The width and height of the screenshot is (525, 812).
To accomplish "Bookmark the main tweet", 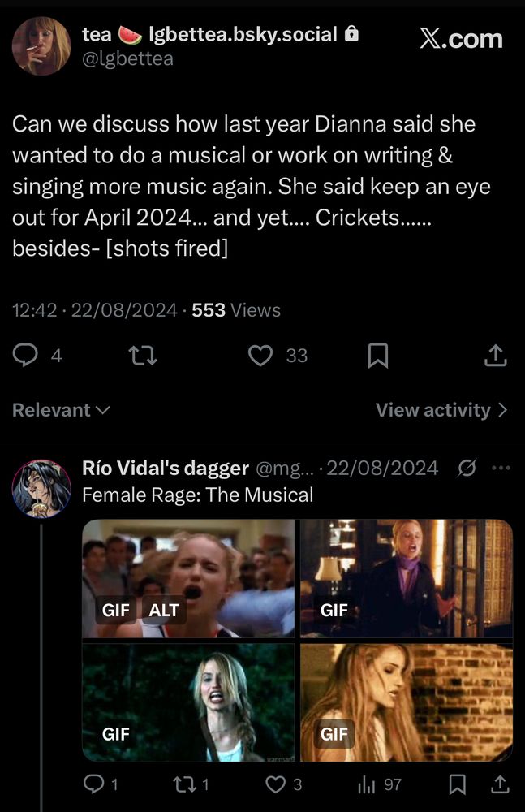I will [x=377, y=356].
